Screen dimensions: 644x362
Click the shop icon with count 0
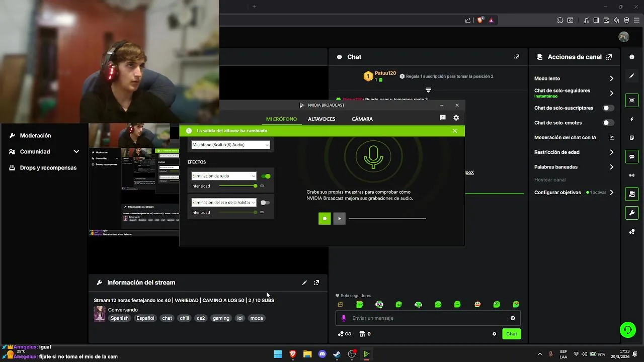click(x=365, y=334)
